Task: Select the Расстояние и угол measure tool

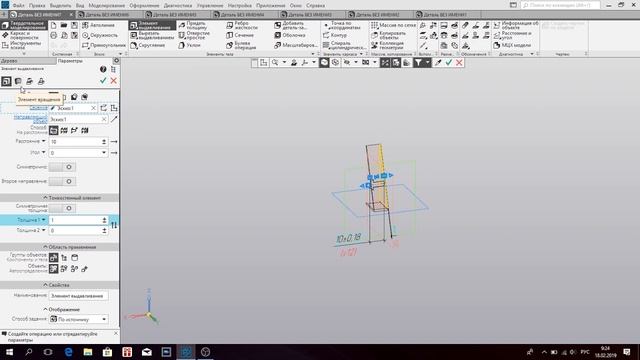Action: 512,35
